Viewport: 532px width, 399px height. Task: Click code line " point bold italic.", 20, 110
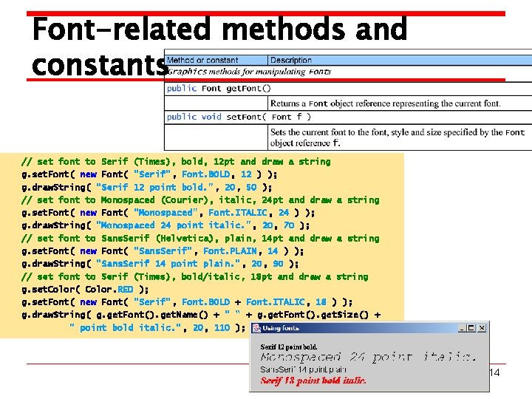point(157,328)
